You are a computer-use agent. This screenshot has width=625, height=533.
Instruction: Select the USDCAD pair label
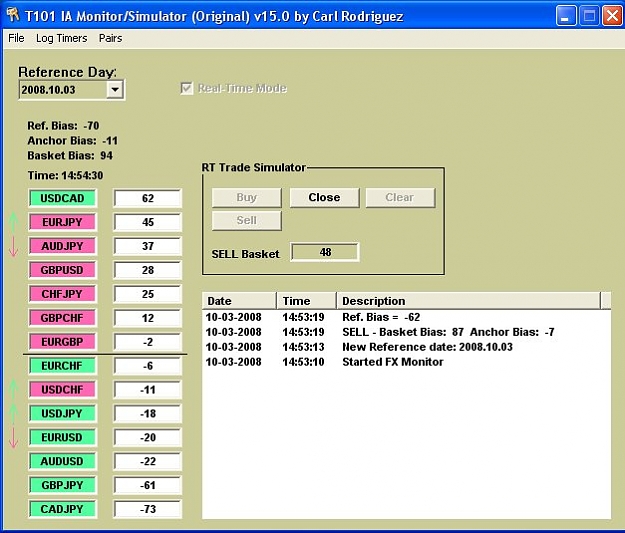[x=63, y=198]
